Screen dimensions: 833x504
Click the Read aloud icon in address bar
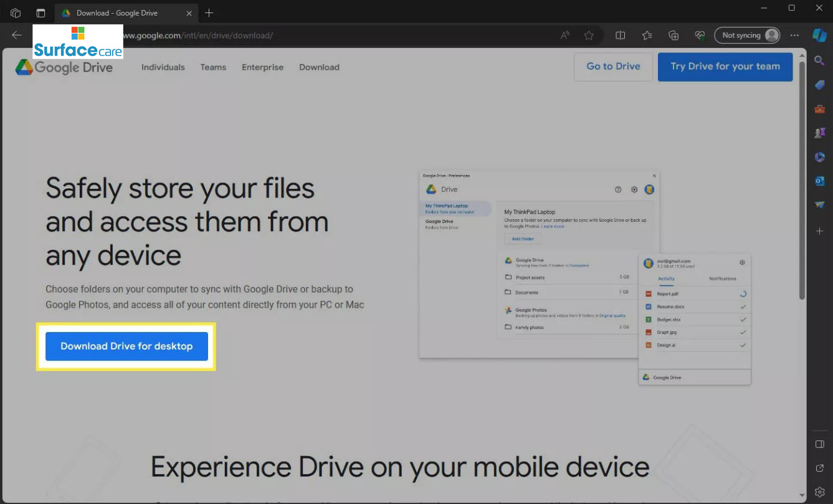click(x=565, y=36)
